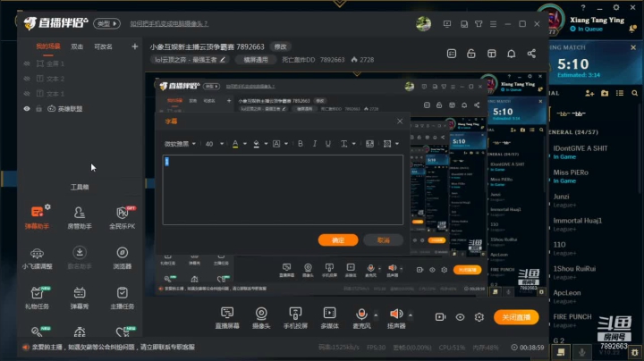Expand microphone options arrow

[376, 315]
